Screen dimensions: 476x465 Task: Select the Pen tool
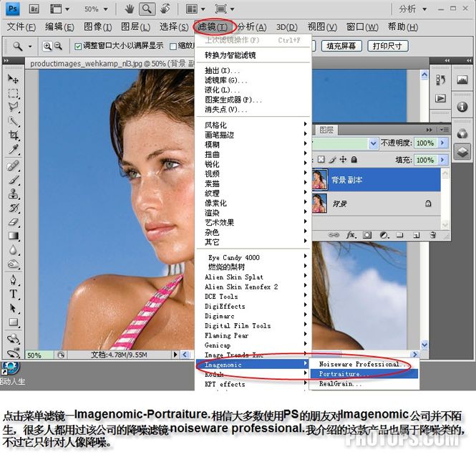coord(13,280)
